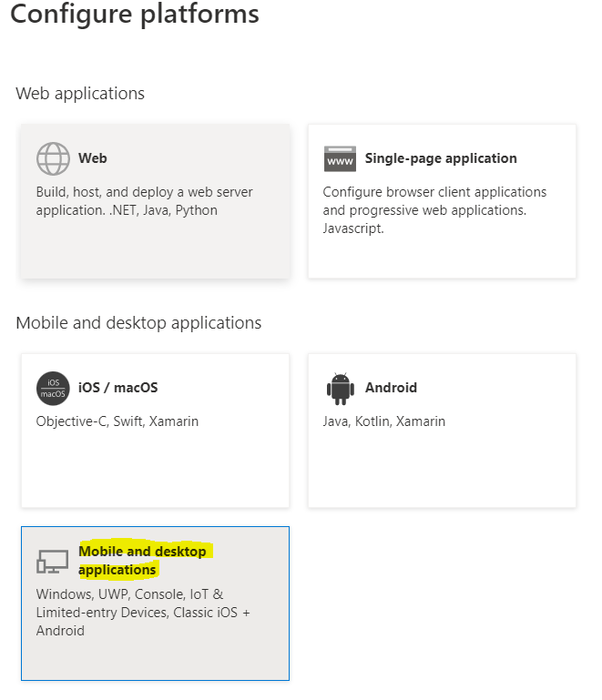This screenshot has height=700, width=602.
Task: Click the monitor devices icon
Action: click(x=53, y=561)
